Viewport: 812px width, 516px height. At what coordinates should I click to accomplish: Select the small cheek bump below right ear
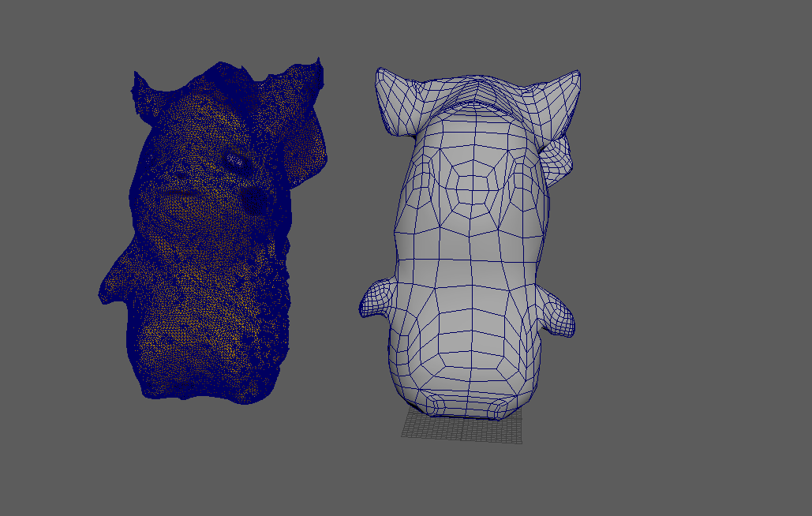pos(558,155)
